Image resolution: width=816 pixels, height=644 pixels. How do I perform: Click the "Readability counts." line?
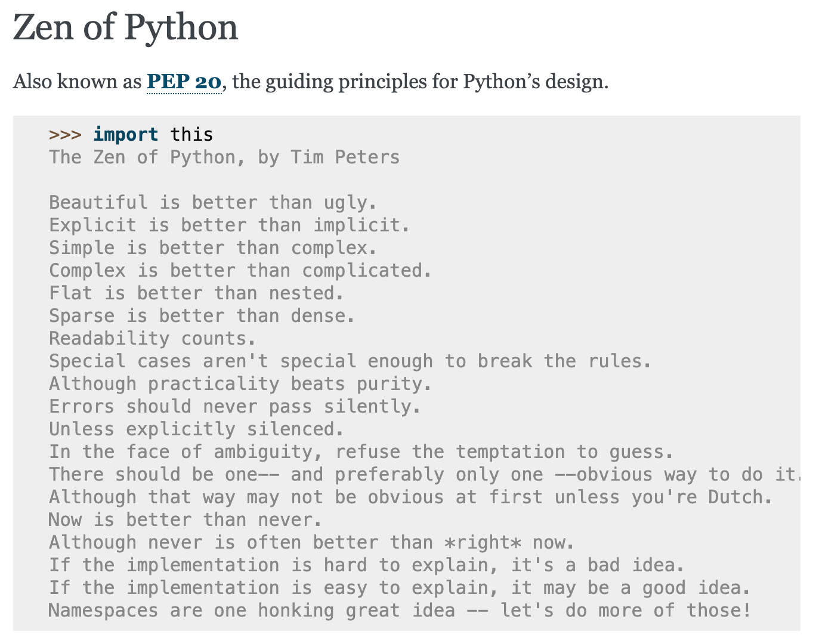point(153,339)
